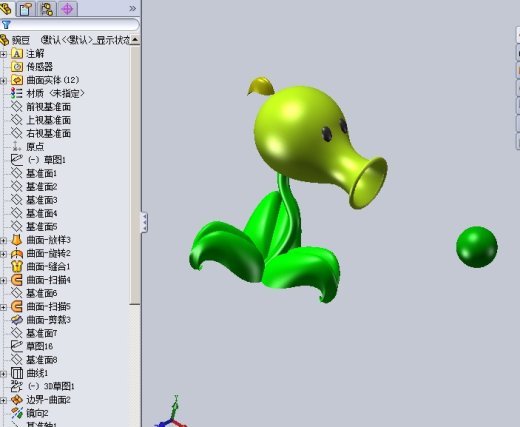The image size is (520, 427).
Task: Expand the 曲面-旋转2 feature
Action: 3,254
